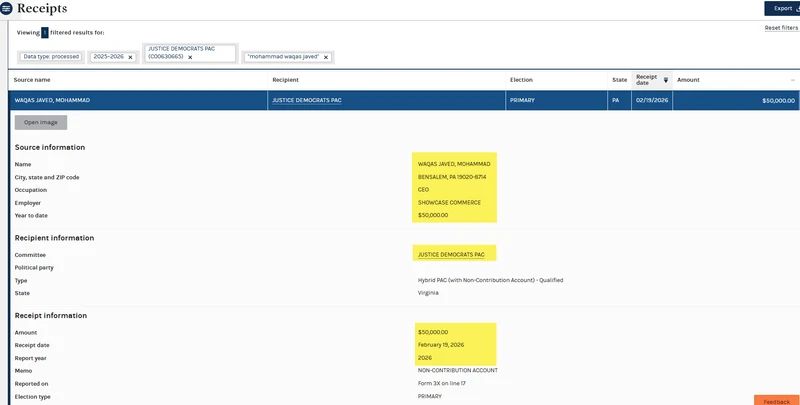The height and width of the screenshot is (405, 800).
Task: Select the NON-CONTRIBUTION ACCOUNT memo text
Action: (x=458, y=370)
